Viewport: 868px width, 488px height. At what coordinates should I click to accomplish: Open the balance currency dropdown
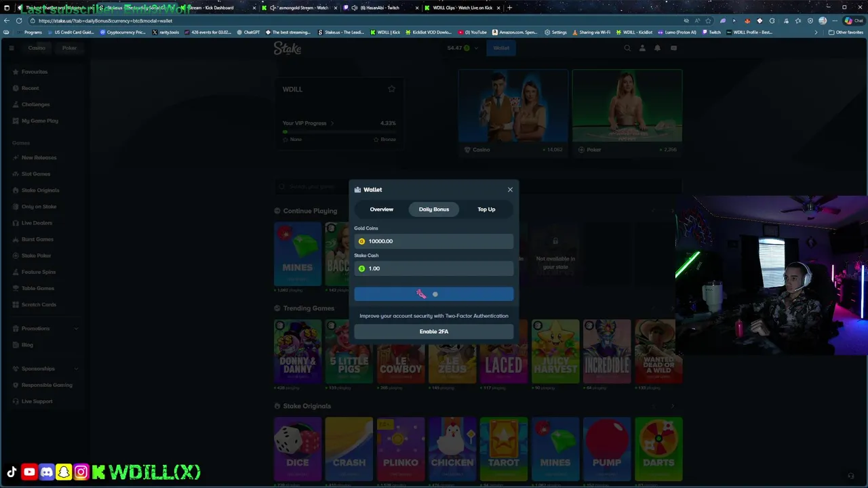point(462,48)
